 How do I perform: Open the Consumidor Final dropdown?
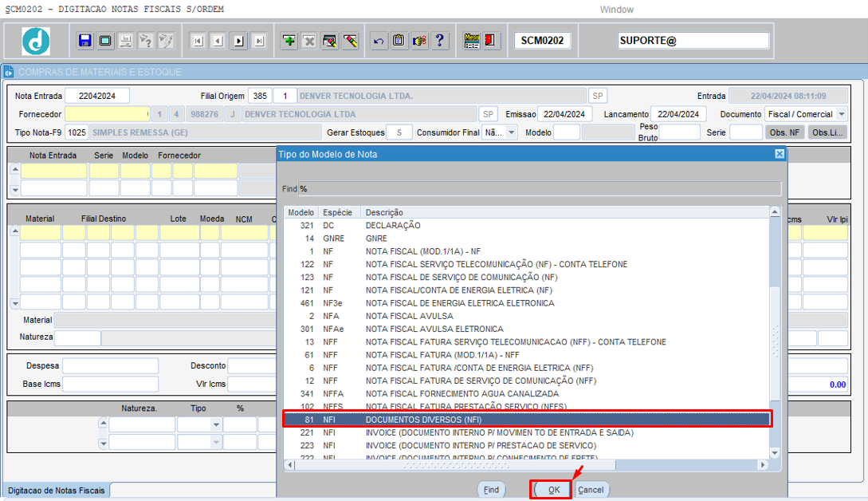[512, 132]
